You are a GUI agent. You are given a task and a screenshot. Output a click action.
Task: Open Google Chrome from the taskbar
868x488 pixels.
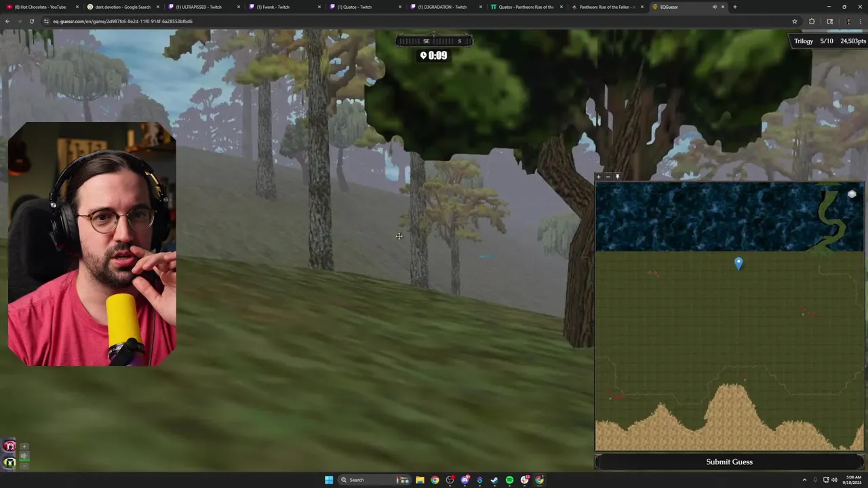pos(435,480)
